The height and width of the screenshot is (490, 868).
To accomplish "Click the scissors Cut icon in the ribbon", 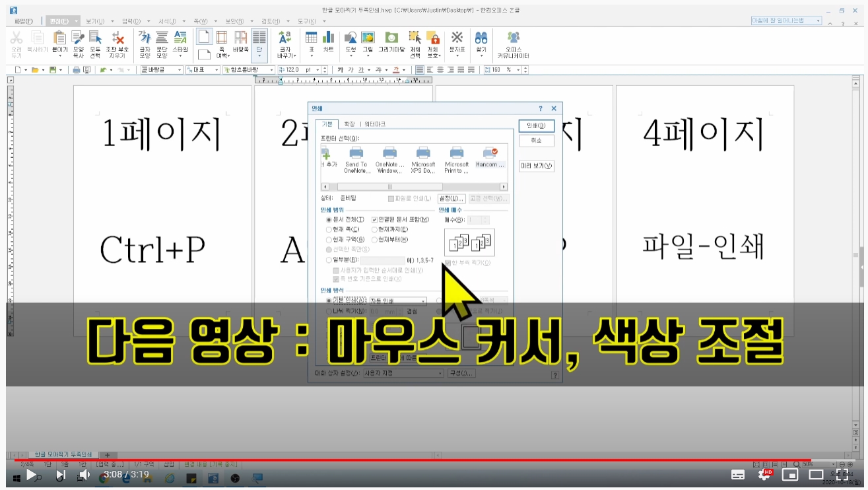I will 17,38.
